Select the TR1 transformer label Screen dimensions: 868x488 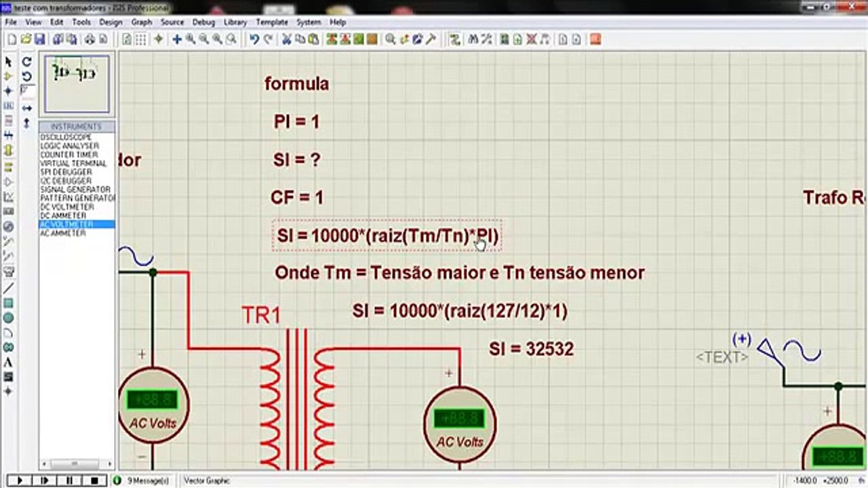[x=261, y=315]
